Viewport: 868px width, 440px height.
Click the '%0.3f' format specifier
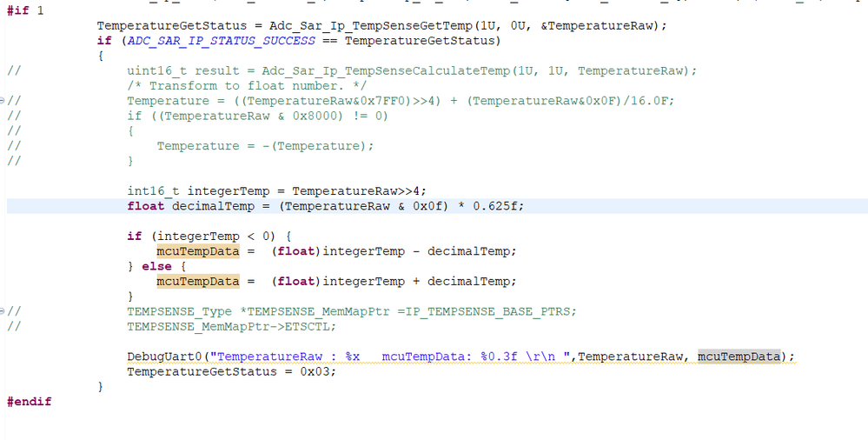[x=499, y=356]
